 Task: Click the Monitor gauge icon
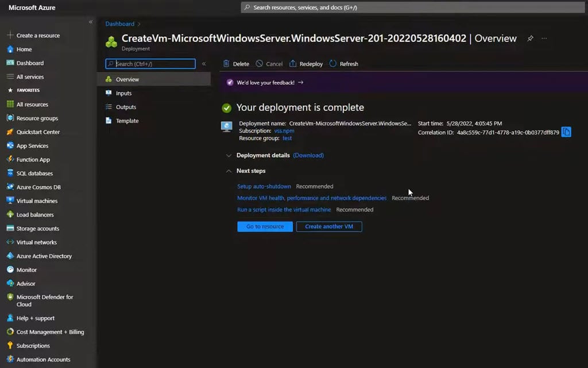[x=10, y=270]
